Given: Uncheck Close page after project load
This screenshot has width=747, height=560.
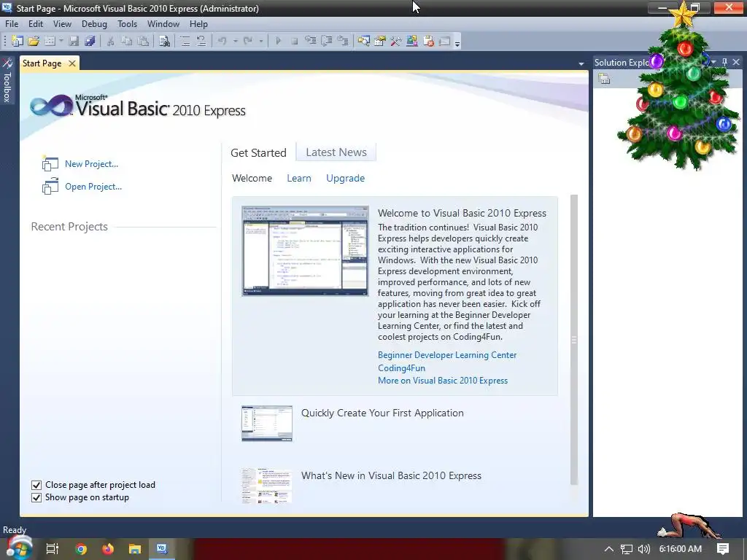Looking at the screenshot, I should coord(36,485).
